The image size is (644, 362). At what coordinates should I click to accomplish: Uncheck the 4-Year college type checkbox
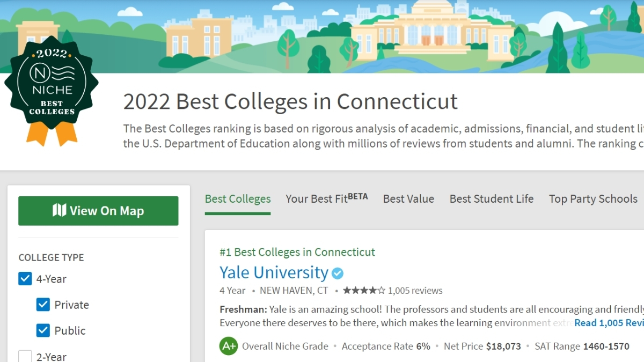pos(25,279)
